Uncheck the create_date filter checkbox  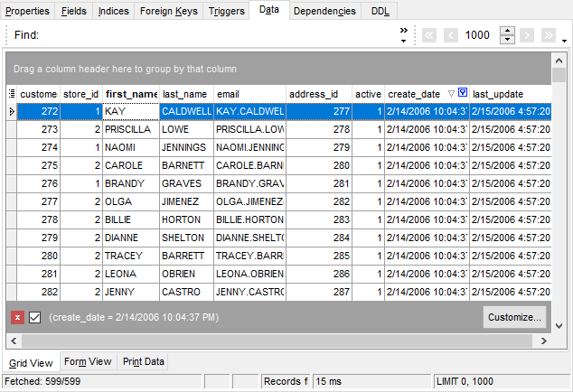click(x=35, y=317)
